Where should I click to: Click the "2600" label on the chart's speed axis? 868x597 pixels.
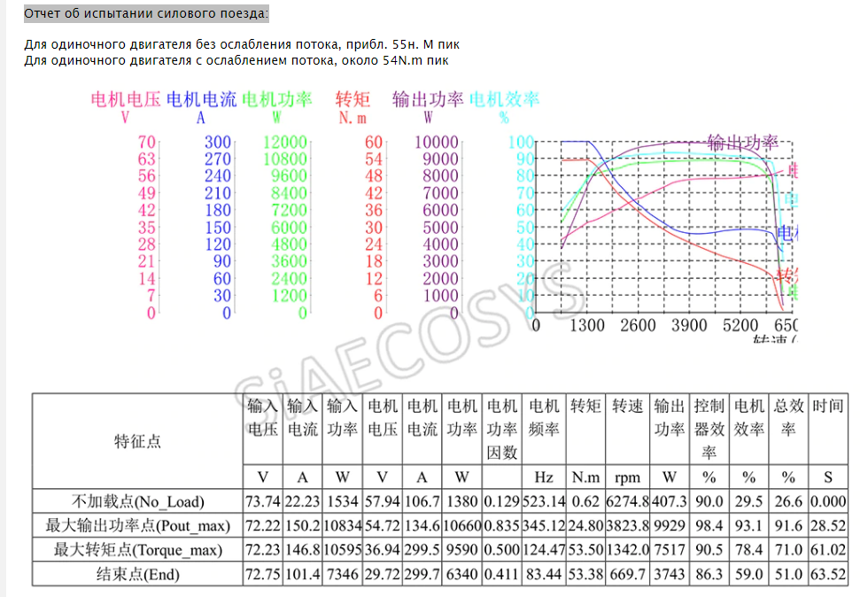[x=638, y=325]
